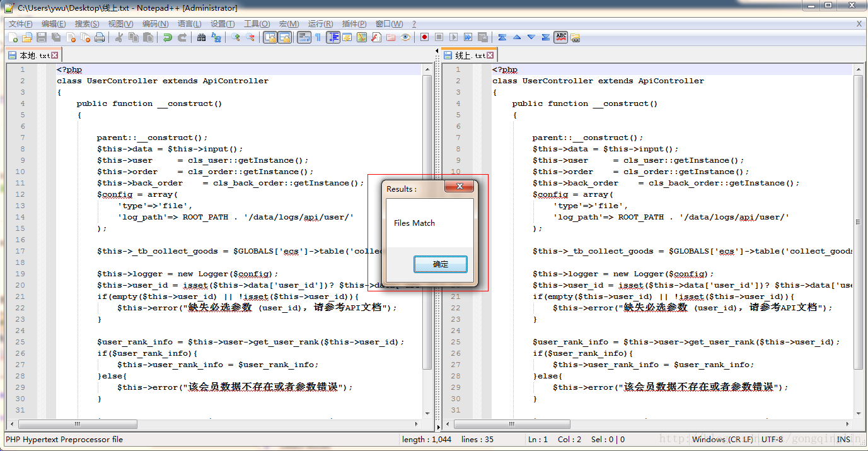Open the 窗口(W) menu
Viewport: 868px width, 451px height.
pyautogui.click(x=390, y=24)
